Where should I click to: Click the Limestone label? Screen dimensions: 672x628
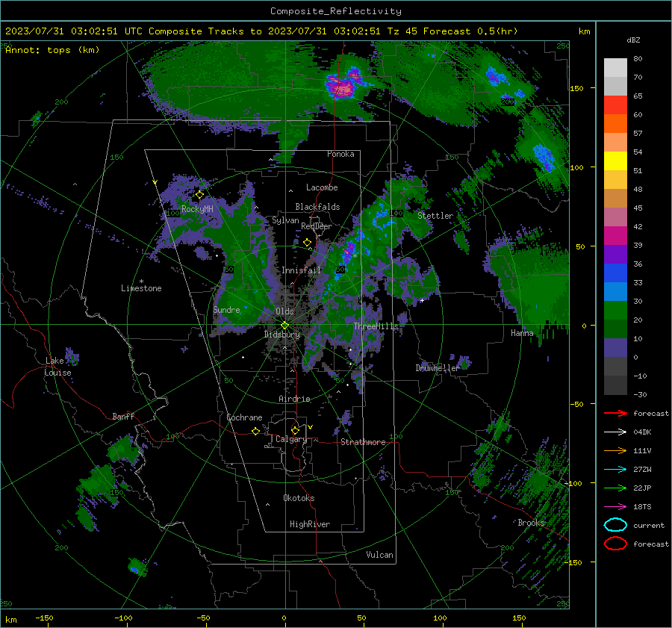[141, 288]
